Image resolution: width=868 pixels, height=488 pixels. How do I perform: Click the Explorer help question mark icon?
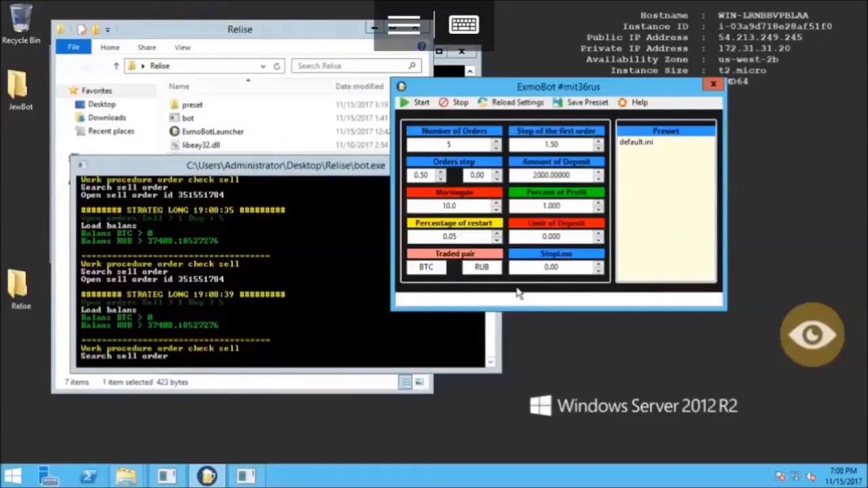(422, 47)
